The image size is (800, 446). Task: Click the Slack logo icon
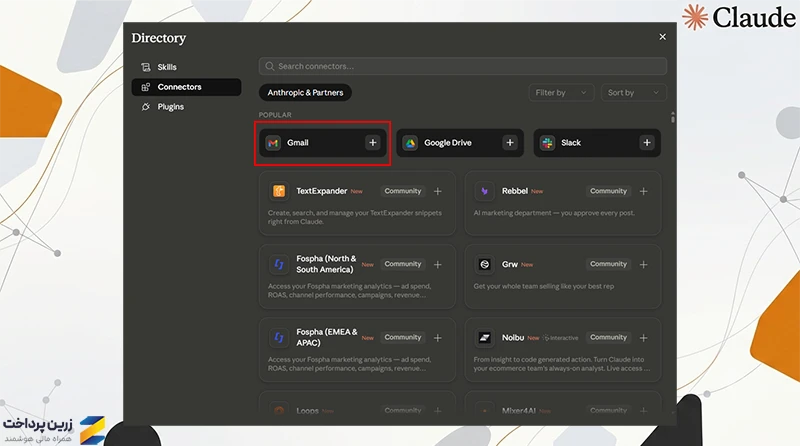[x=547, y=143]
